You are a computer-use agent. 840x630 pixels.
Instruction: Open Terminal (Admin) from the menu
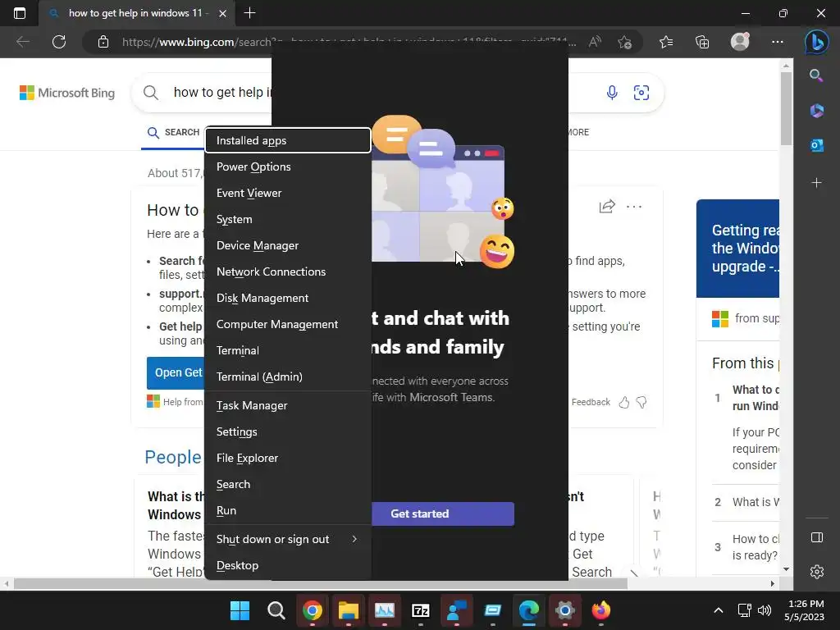(288, 377)
